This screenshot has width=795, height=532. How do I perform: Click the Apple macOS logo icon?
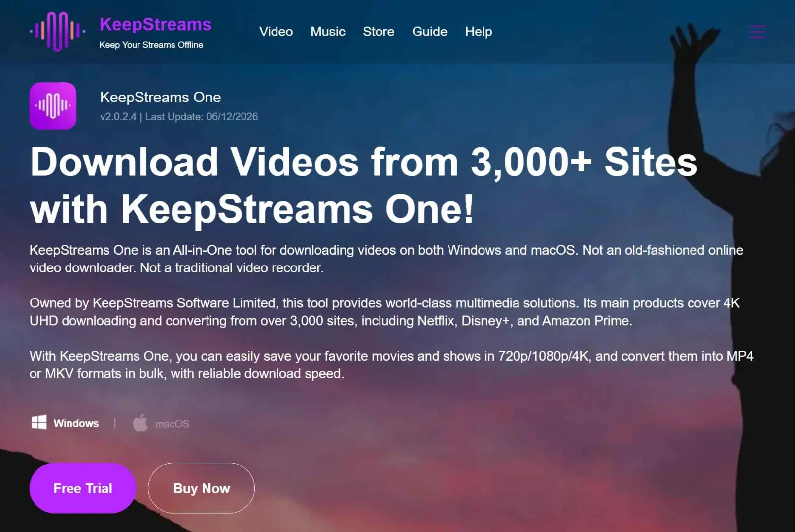point(140,423)
